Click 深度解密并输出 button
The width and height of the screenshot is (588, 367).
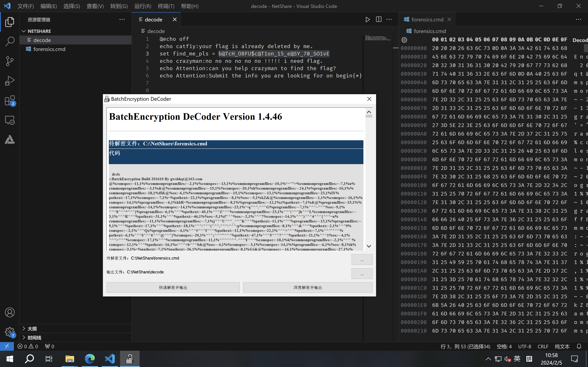(x=308, y=287)
